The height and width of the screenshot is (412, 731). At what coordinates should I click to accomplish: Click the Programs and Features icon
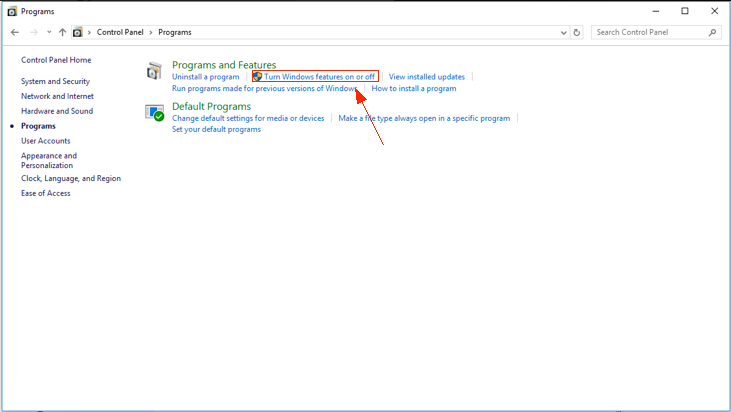[153, 71]
